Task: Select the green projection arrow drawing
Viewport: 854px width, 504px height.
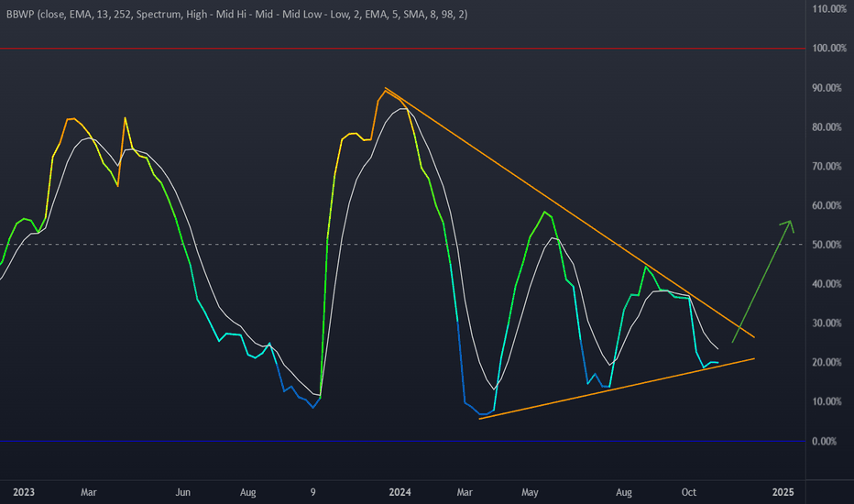Action: 762,281
